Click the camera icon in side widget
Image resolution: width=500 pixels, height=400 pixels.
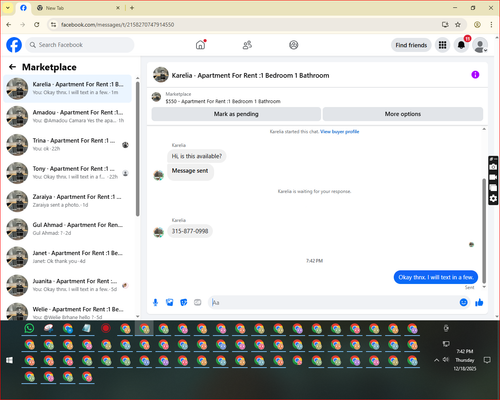tap(493, 167)
